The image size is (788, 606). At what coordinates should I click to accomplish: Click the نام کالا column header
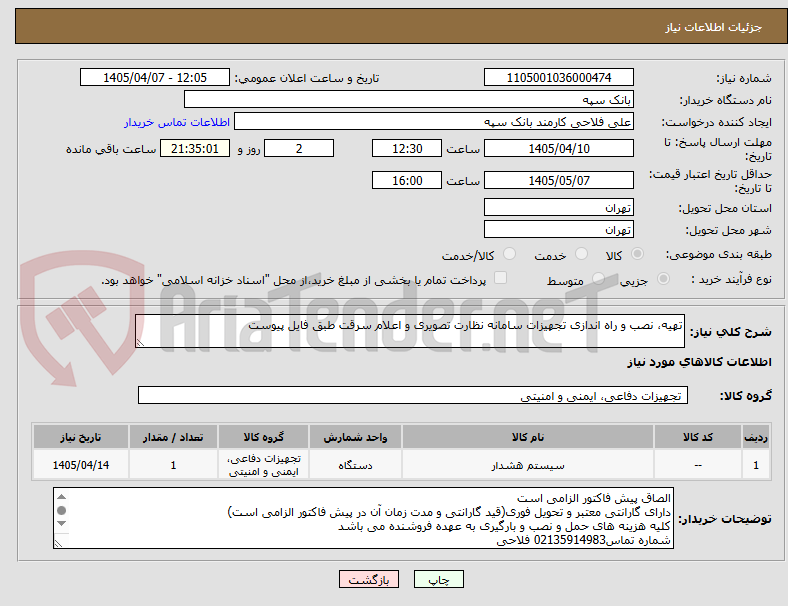pyautogui.click(x=528, y=437)
